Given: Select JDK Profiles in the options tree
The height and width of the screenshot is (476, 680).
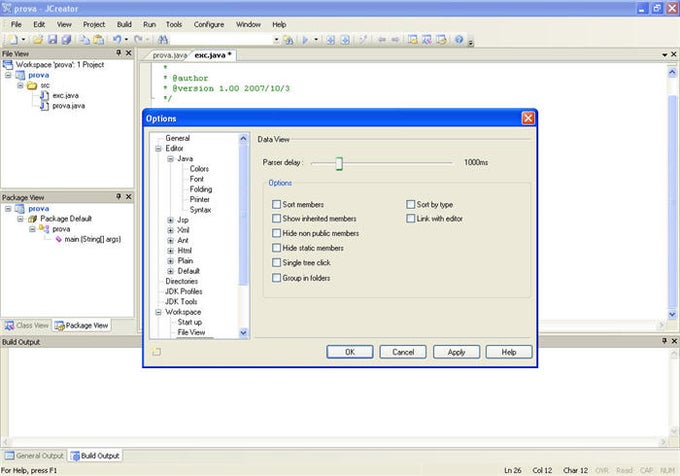Looking at the screenshot, I should (x=186, y=291).
